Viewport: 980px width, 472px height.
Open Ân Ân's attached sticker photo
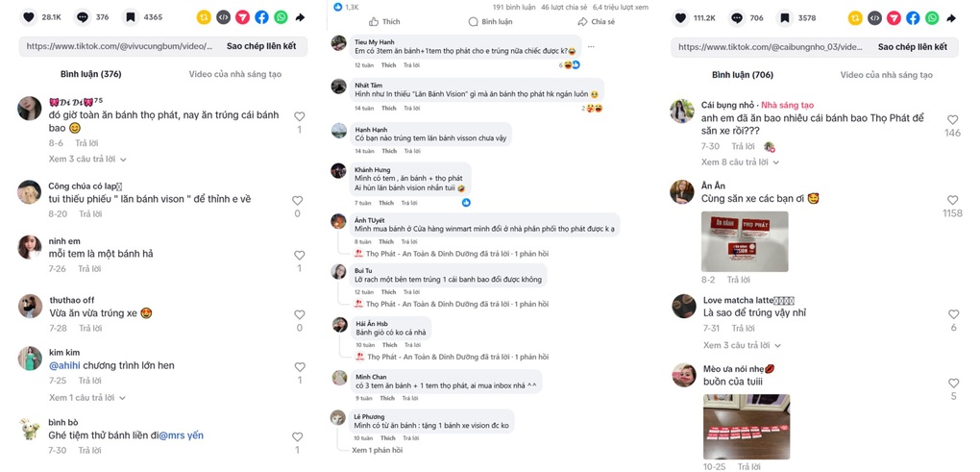745,241
